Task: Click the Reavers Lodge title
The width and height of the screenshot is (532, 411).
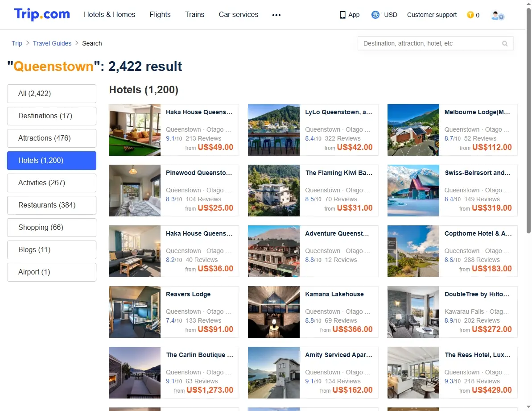Action: [x=188, y=294]
